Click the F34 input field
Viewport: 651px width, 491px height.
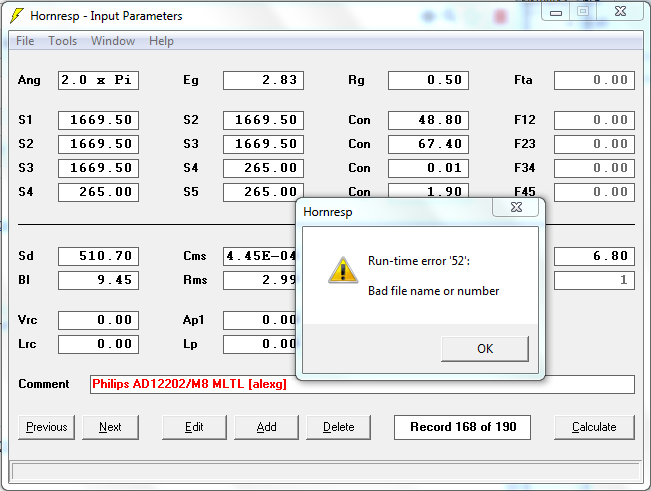pos(594,168)
